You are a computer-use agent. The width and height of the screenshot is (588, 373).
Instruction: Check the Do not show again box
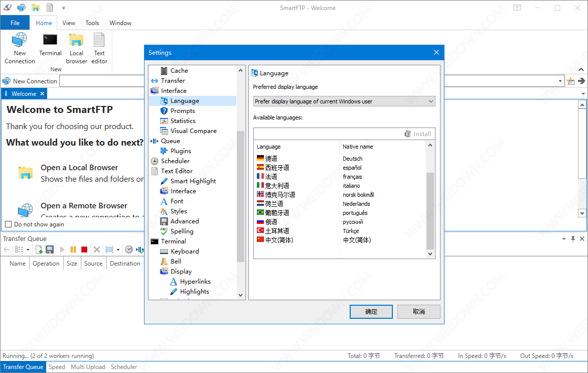click(8, 224)
